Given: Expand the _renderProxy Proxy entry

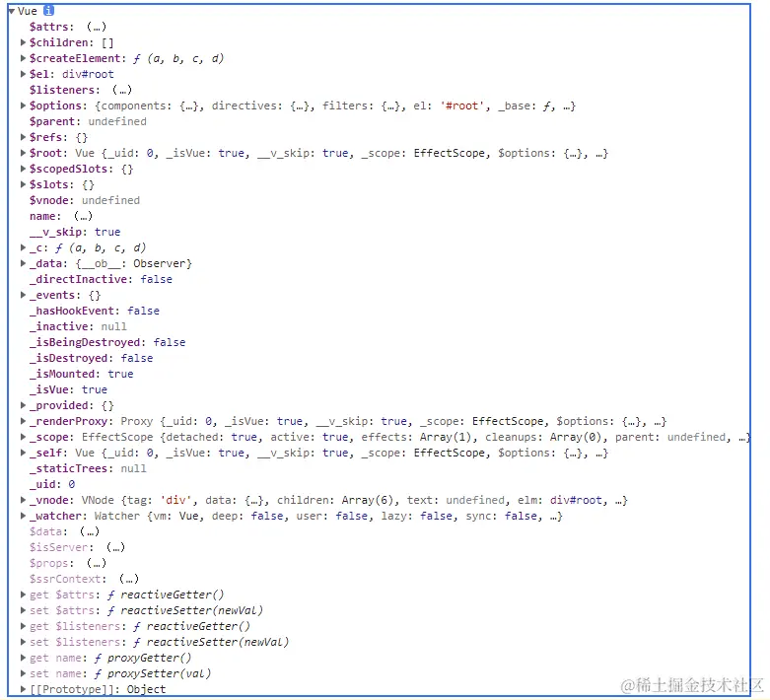Looking at the screenshot, I should [23, 421].
